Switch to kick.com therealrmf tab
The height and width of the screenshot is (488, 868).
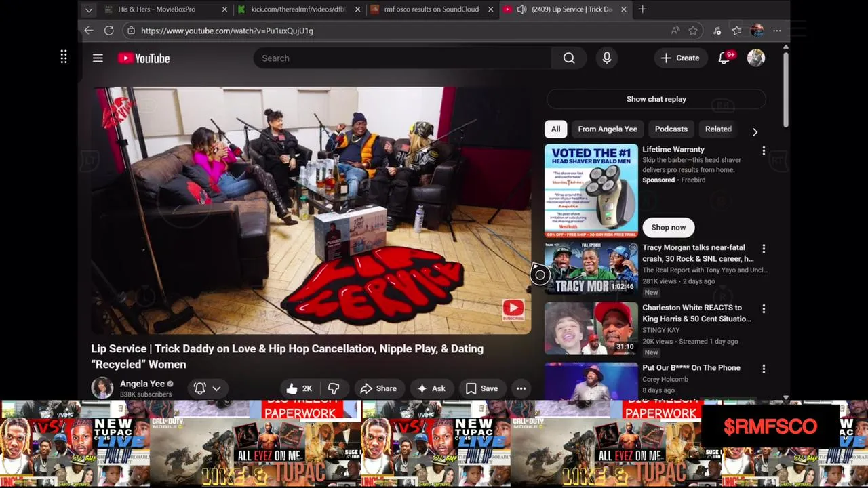pyautogui.click(x=298, y=9)
